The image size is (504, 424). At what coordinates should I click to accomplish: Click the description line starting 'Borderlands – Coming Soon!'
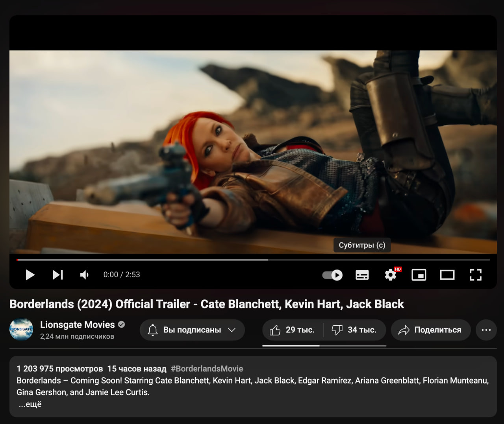(x=252, y=380)
